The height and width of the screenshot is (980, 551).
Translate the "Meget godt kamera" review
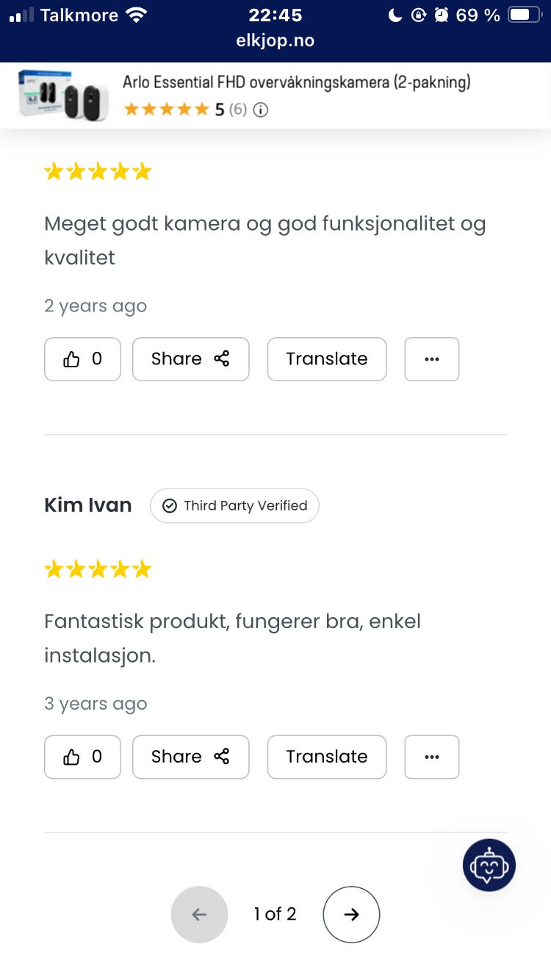[x=327, y=359]
